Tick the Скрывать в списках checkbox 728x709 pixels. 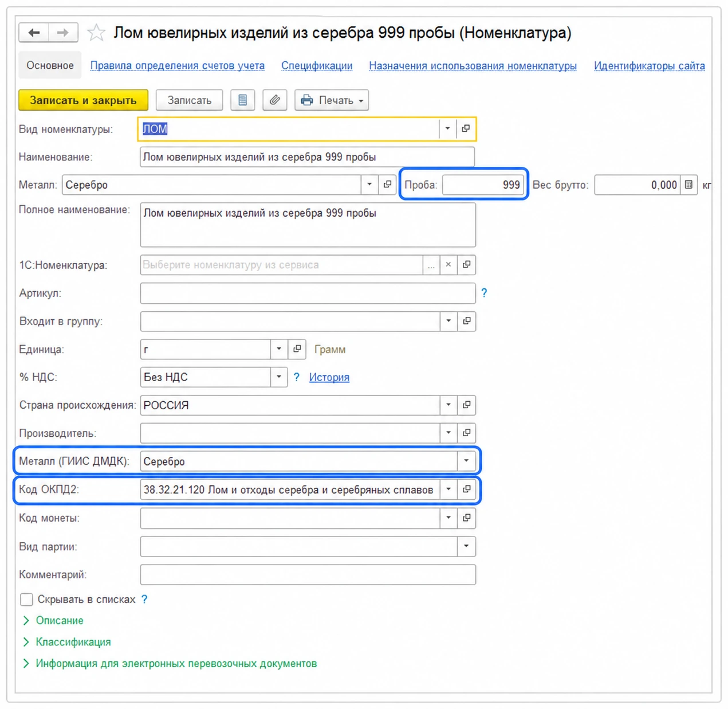26,600
